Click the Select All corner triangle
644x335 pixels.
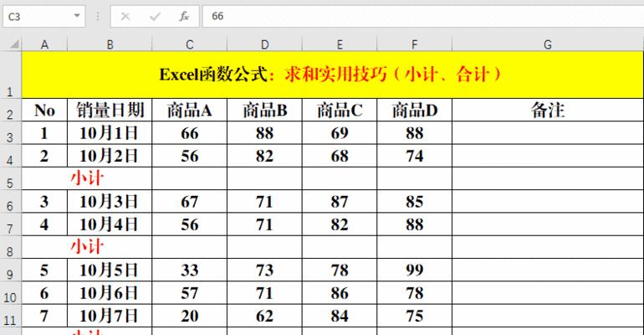tap(13, 44)
